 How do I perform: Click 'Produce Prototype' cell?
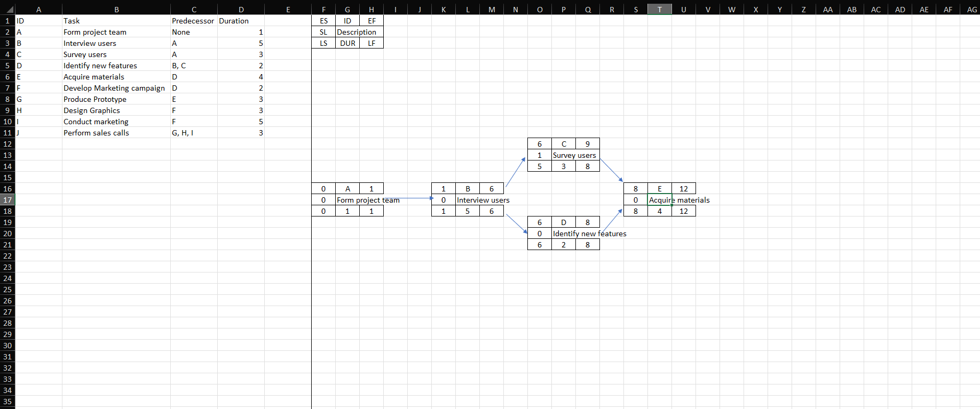116,99
